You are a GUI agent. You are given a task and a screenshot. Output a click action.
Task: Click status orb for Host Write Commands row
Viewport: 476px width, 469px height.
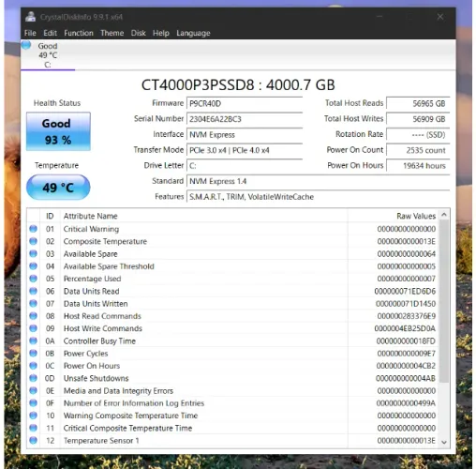pos(33,328)
